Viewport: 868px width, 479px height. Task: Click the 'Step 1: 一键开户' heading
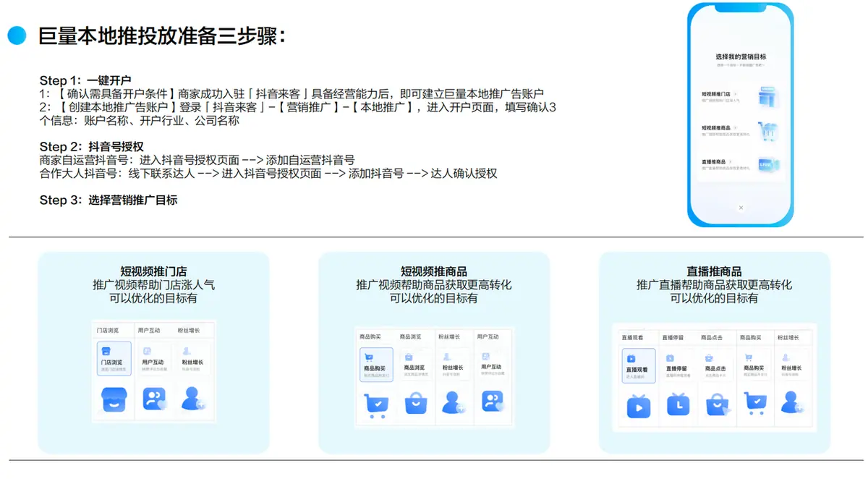pos(85,80)
